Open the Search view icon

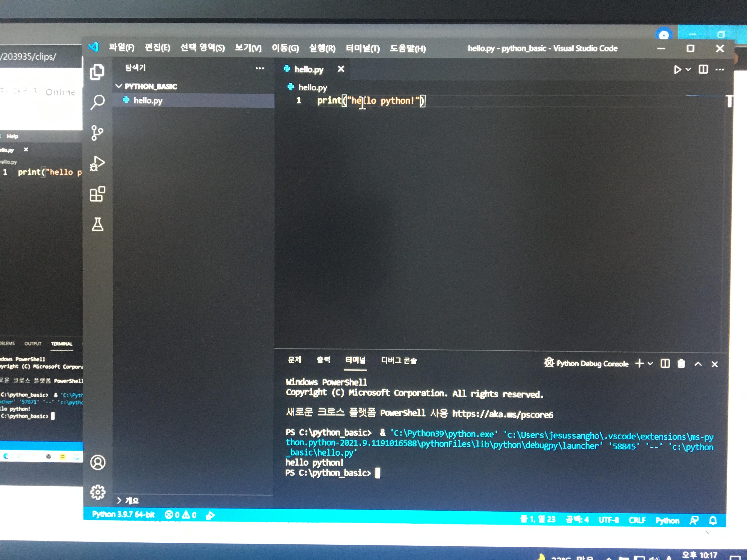coord(97,102)
